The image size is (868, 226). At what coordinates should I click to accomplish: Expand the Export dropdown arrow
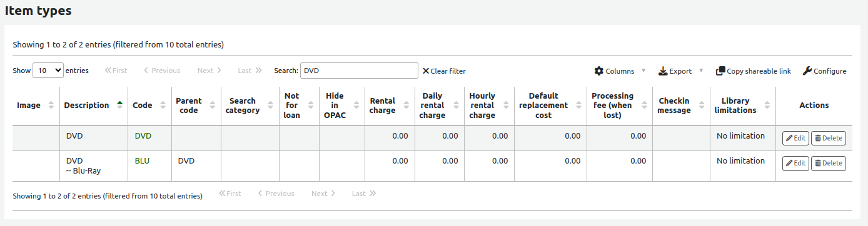pos(701,71)
